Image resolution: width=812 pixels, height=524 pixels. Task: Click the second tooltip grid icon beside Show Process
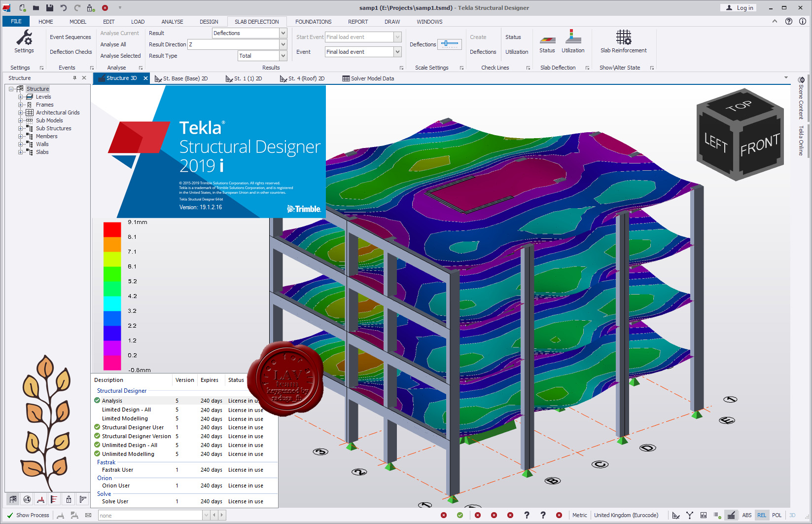point(74,515)
